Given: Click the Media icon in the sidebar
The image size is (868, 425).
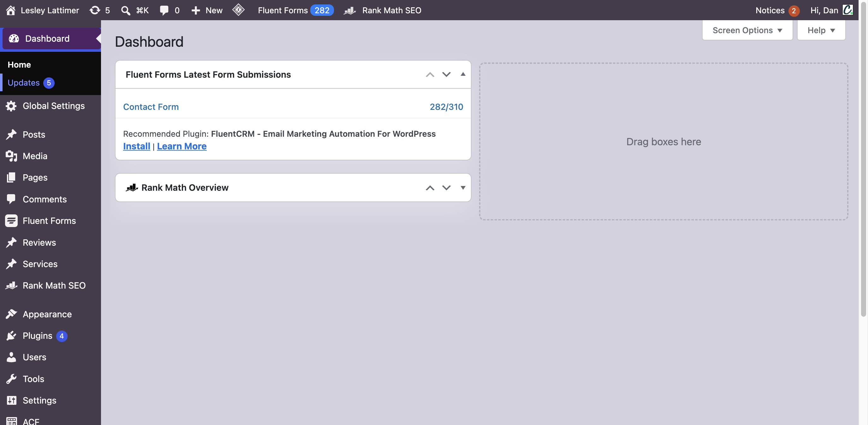Looking at the screenshot, I should pos(11,156).
